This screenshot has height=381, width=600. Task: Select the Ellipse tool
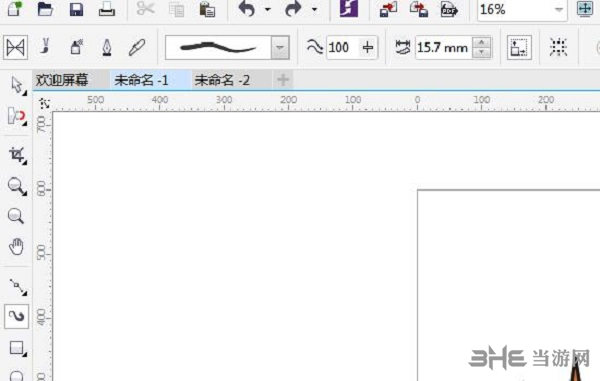coord(16,375)
